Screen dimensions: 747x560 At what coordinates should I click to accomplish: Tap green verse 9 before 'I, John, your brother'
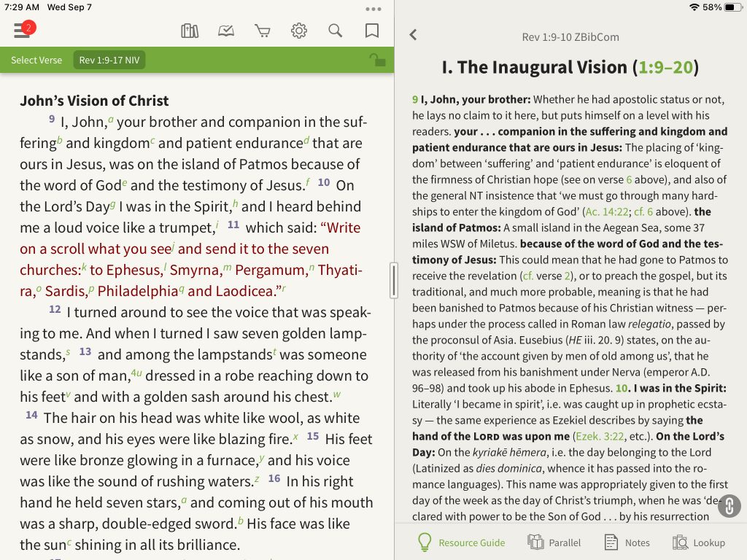click(415, 99)
